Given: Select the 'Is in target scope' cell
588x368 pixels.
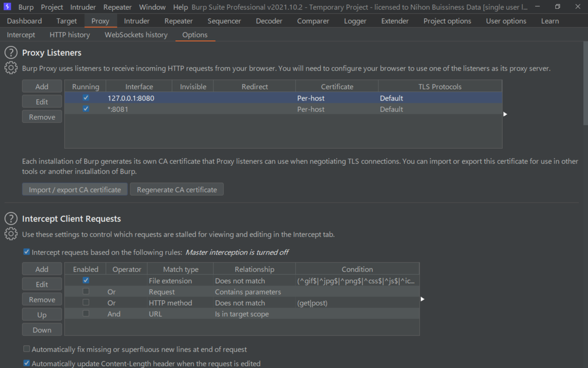Looking at the screenshot, I should (254, 314).
